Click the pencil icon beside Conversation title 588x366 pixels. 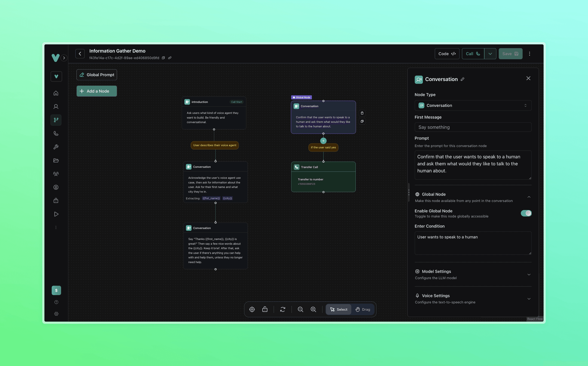pyautogui.click(x=462, y=79)
